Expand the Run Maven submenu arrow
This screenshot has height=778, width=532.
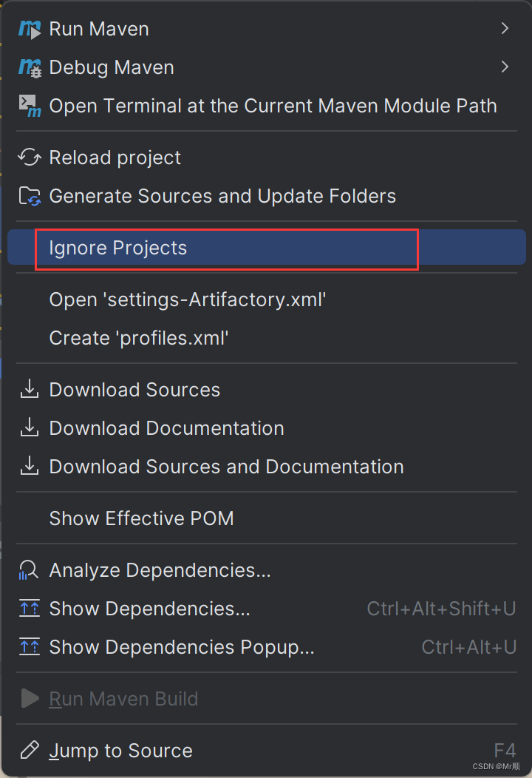[505, 28]
